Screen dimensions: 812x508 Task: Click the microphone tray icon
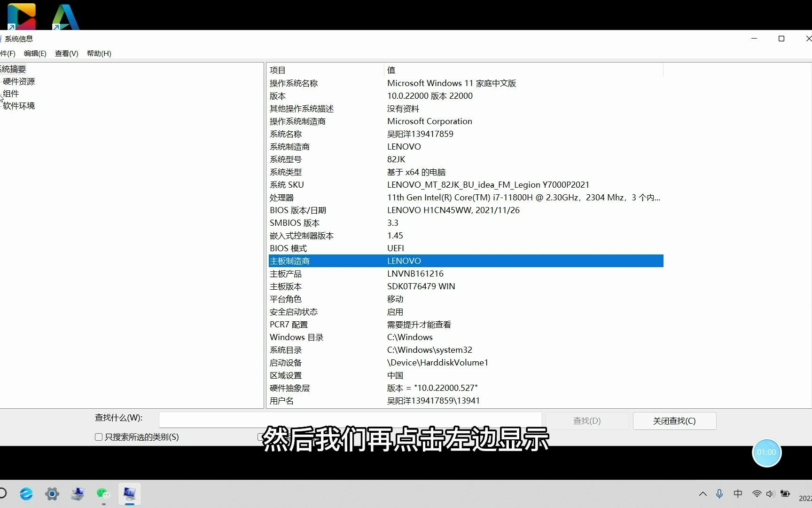(719, 494)
